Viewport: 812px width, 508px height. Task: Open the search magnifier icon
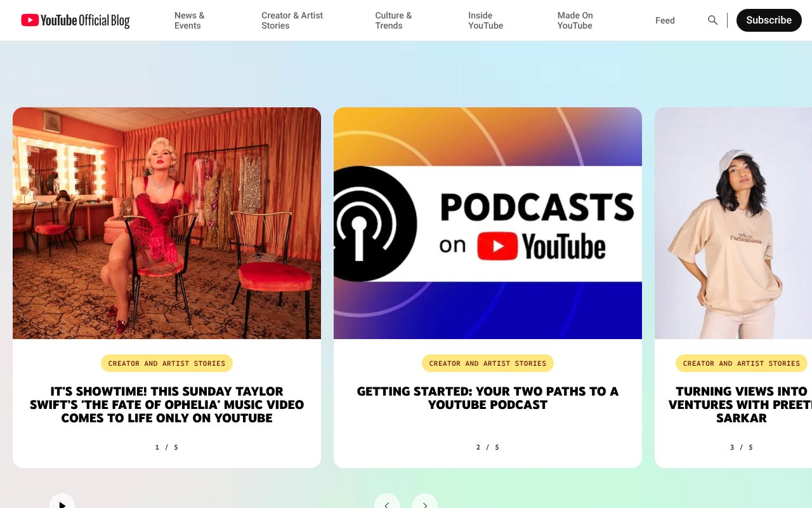click(x=712, y=20)
